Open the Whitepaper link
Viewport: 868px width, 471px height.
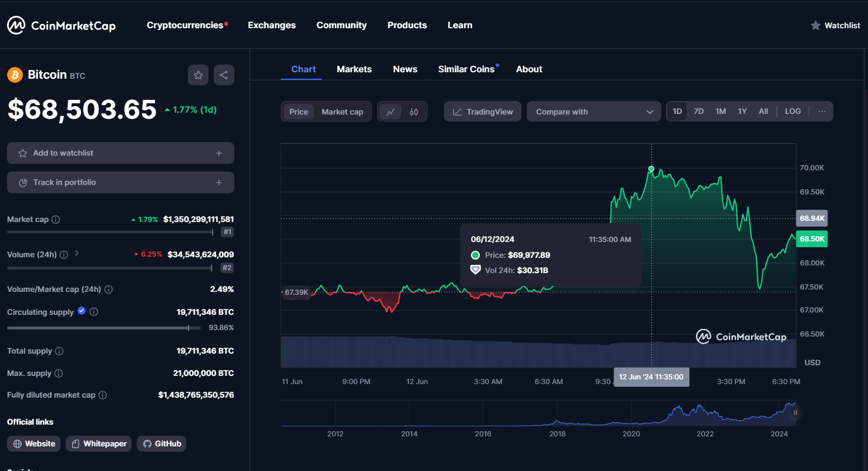(99, 444)
